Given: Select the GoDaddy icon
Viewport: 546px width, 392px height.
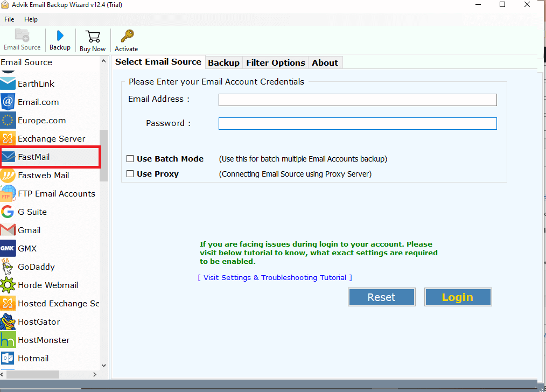Looking at the screenshot, I should pyautogui.click(x=8, y=267).
